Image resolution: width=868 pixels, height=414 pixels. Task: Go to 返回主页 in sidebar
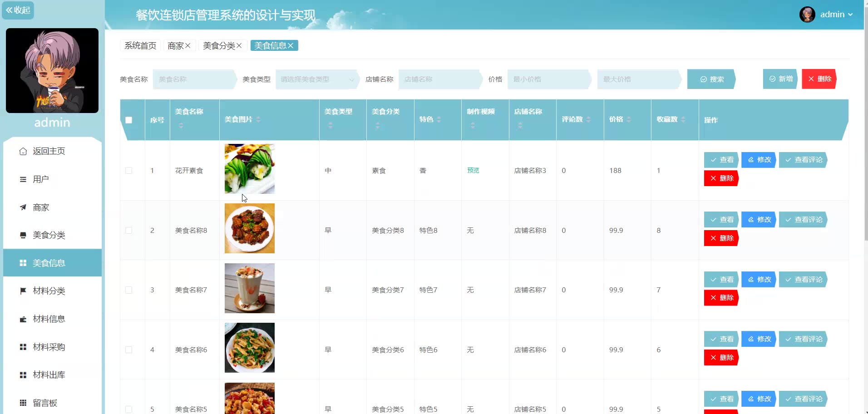(52, 151)
